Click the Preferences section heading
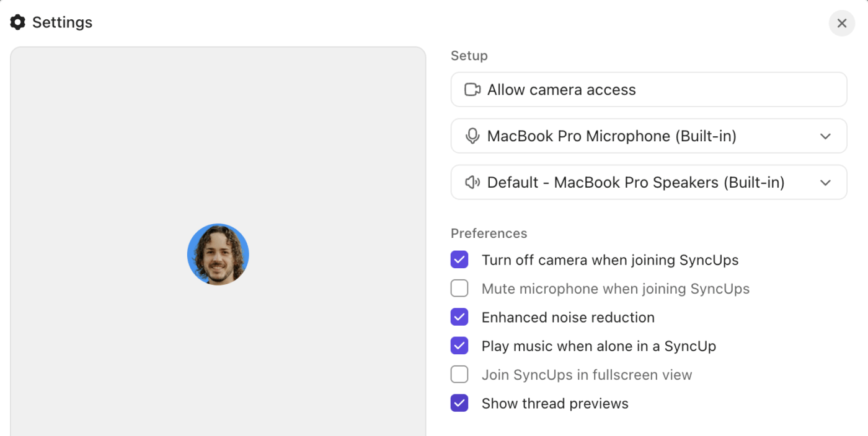The width and height of the screenshot is (868, 436). click(x=489, y=233)
